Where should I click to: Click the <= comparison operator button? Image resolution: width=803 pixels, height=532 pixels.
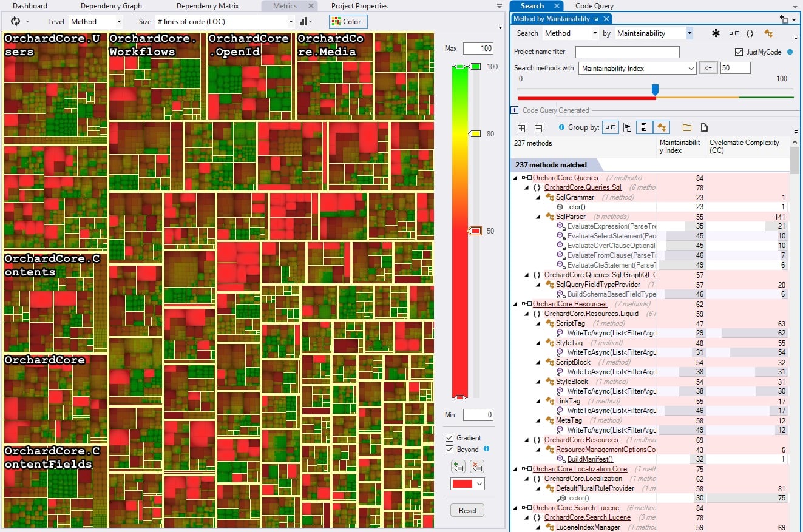pyautogui.click(x=708, y=69)
